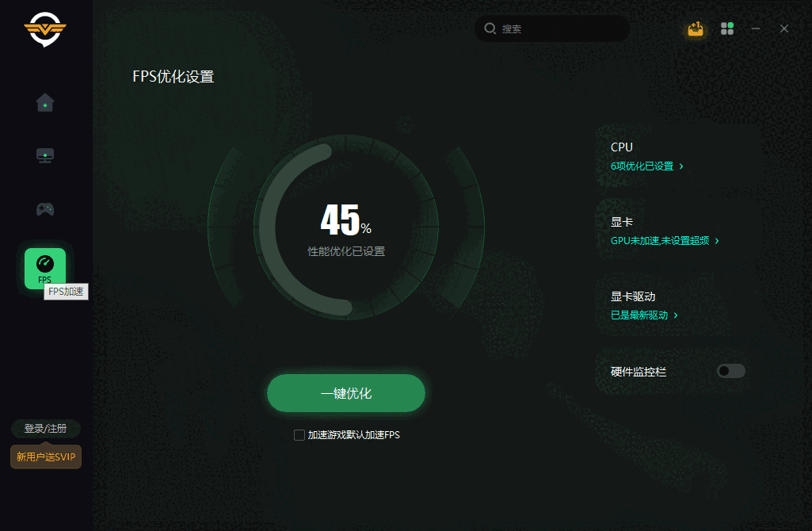This screenshot has width=812, height=531.
Task: Expand the CPU optimization details chevron
Action: tap(683, 166)
